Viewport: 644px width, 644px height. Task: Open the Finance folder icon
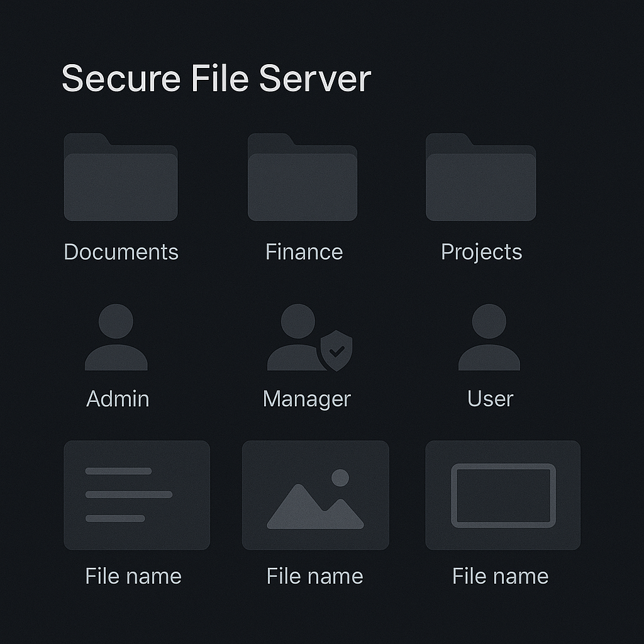303,177
